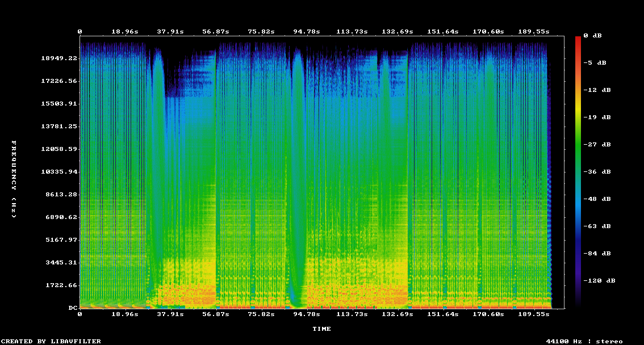Select the -27 dB legend label

599,145
